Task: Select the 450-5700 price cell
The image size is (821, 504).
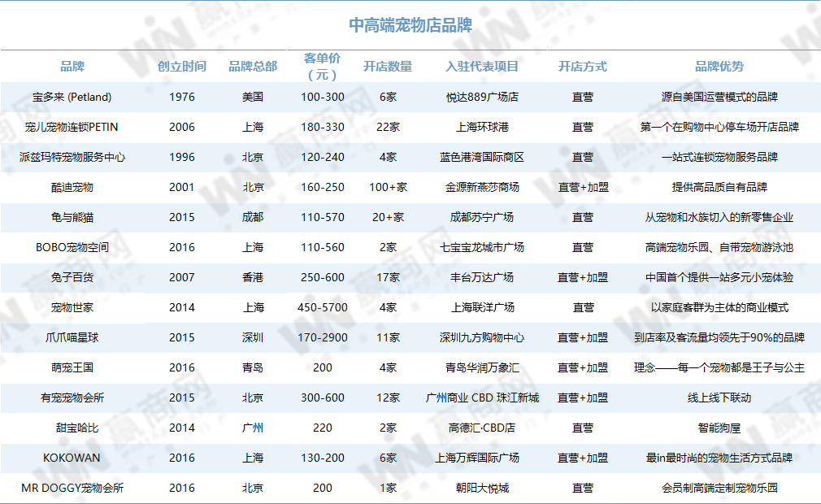Action: coord(322,307)
